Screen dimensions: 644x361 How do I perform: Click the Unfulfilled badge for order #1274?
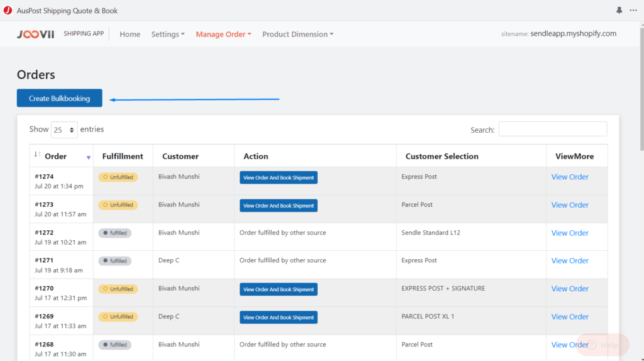[x=118, y=177]
